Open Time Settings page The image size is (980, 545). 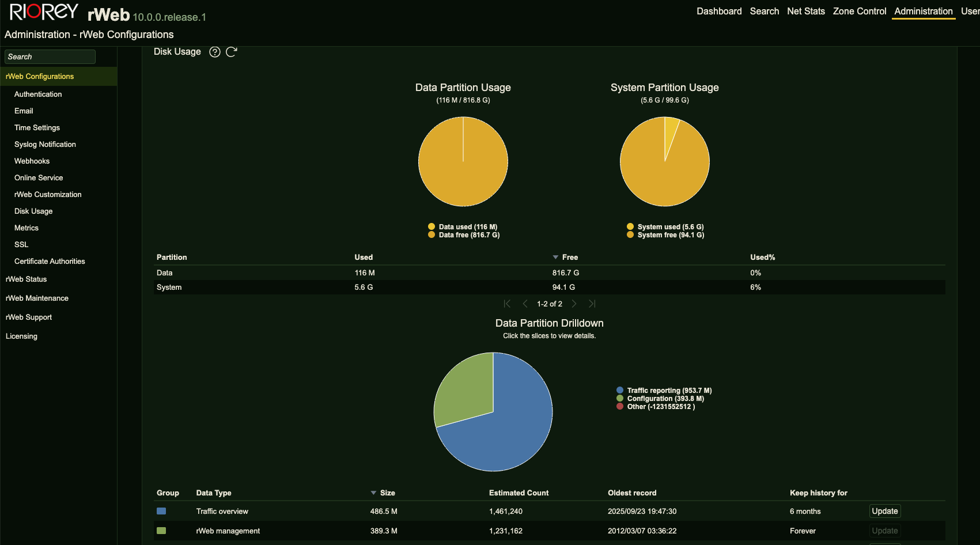37,127
